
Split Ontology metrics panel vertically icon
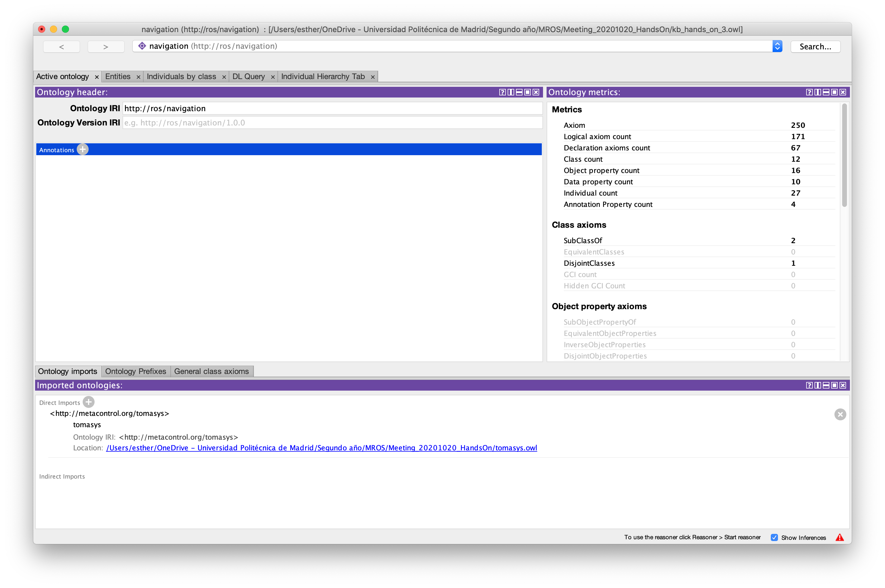tap(817, 92)
